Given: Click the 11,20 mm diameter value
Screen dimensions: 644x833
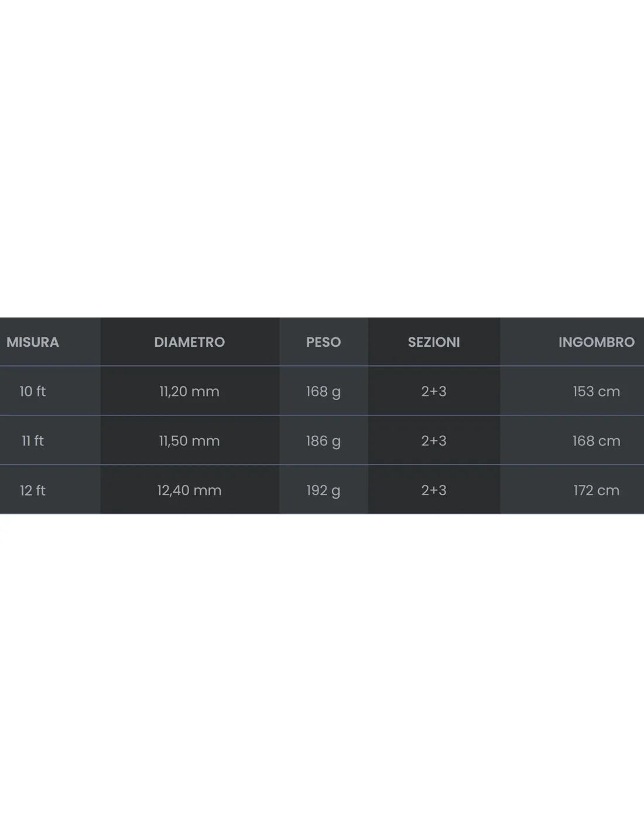Looking at the screenshot, I should pyautogui.click(x=189, y=391).
